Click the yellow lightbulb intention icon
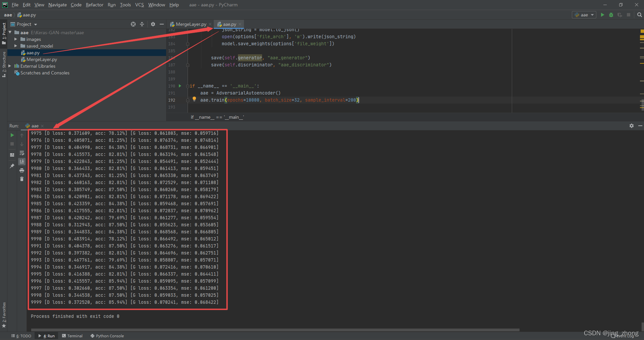This screenshot has width=644, height=340. [194, 99]
